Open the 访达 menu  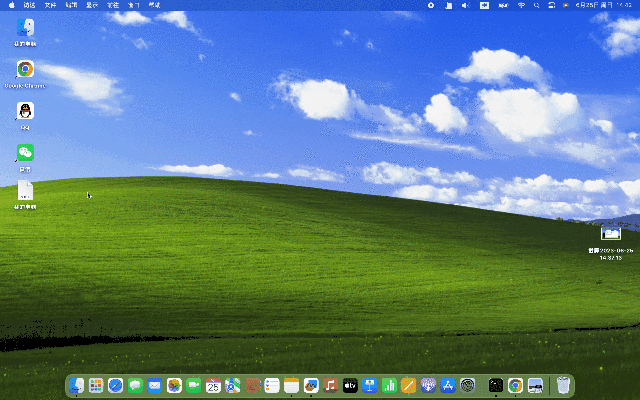click(x=29, y=5)
